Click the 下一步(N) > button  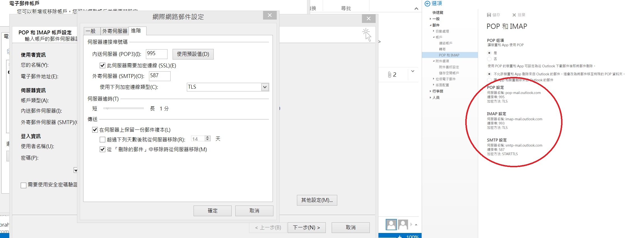tap(307, 228)
